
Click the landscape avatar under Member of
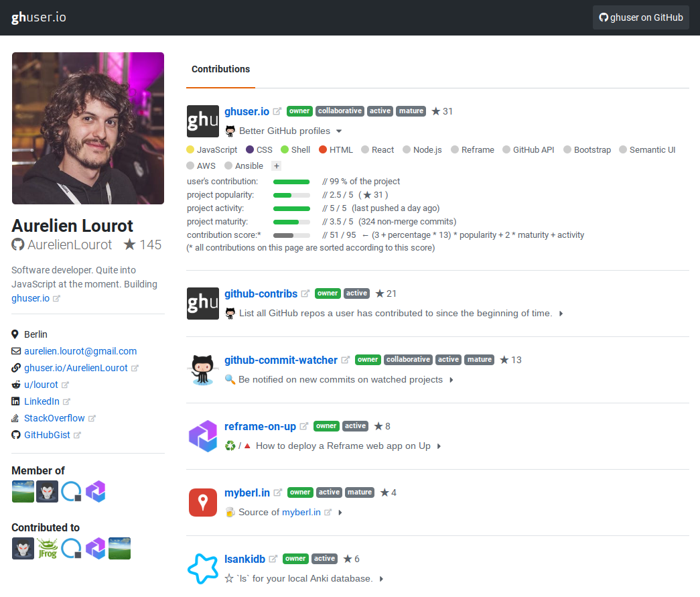pos(23,492)
